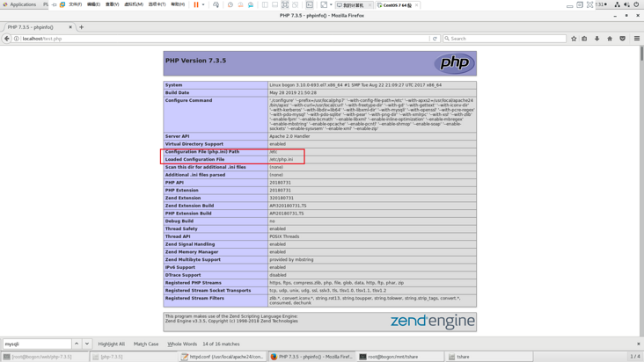The width and height of the screenshot is (644, 362).
Task: Open the VMware 编辑(E) menu
Action: coord(93,4)
